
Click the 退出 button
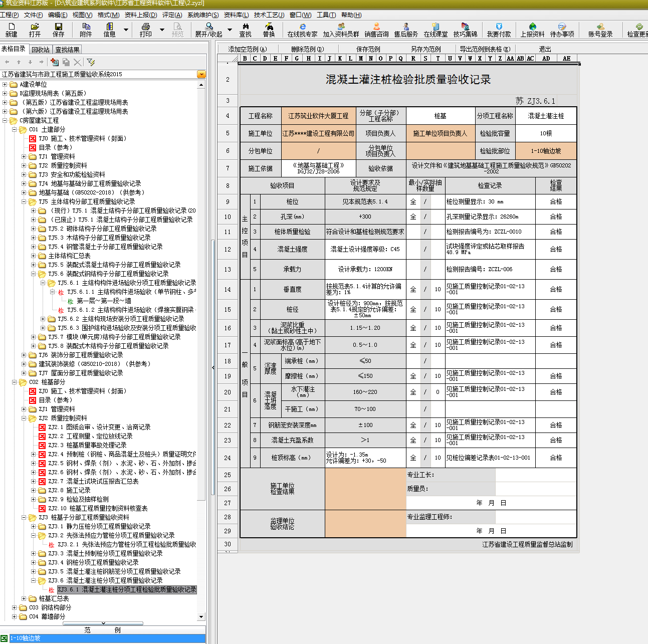tap(545, 49)
